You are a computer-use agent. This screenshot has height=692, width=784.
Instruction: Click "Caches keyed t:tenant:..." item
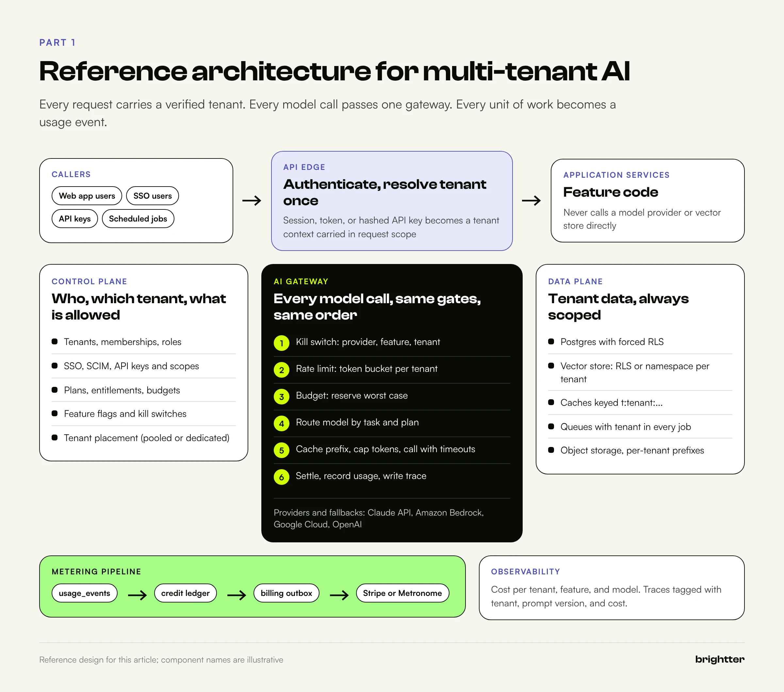click(612, 403)
